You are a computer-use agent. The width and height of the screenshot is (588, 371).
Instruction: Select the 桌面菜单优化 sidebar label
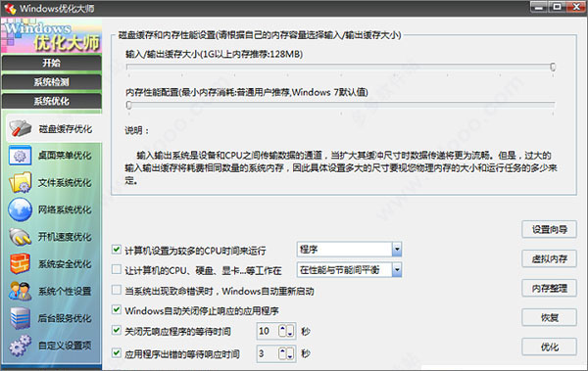point(65,156)
